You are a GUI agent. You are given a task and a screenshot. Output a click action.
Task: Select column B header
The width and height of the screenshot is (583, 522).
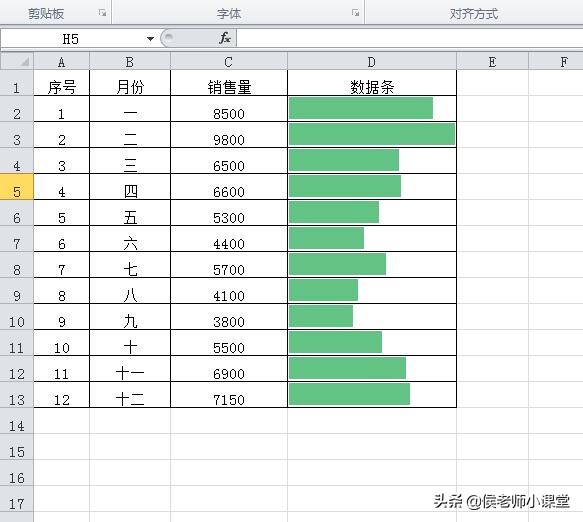click(x=130, y=62)
